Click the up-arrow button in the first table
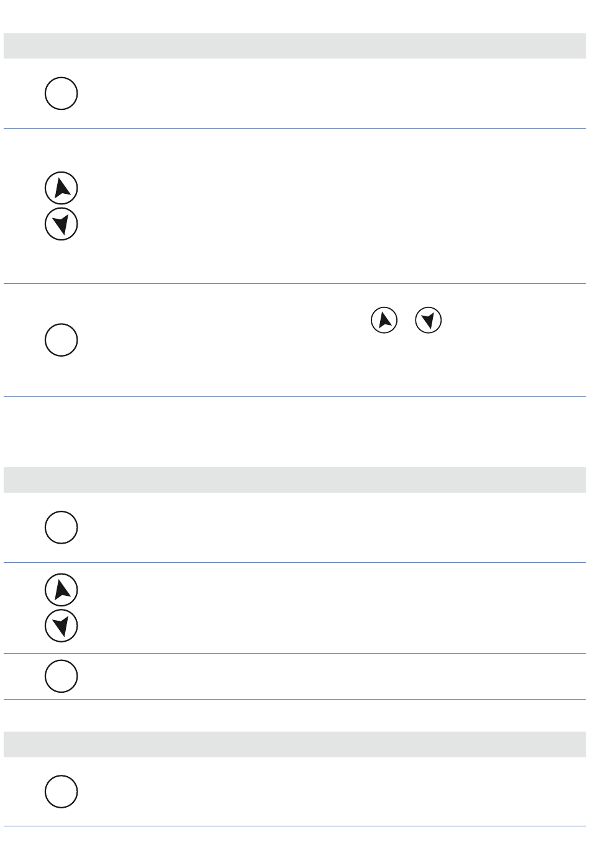The image size is (590, 868). 61,188
